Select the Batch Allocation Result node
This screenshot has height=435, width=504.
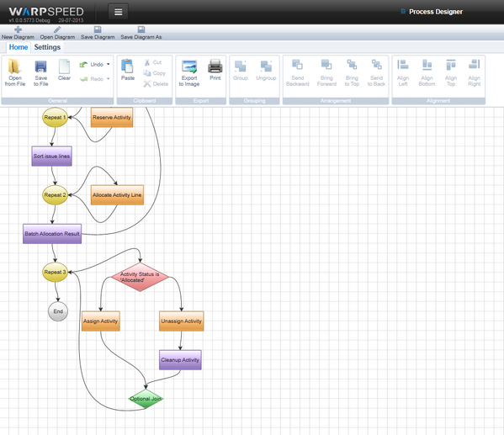(52, 234)
